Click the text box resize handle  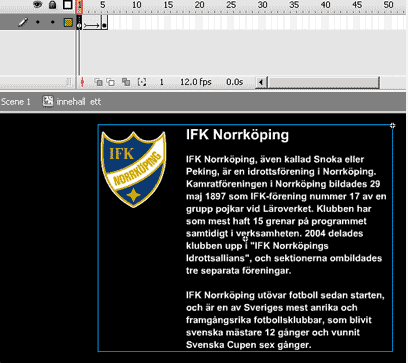pos(393,125)
